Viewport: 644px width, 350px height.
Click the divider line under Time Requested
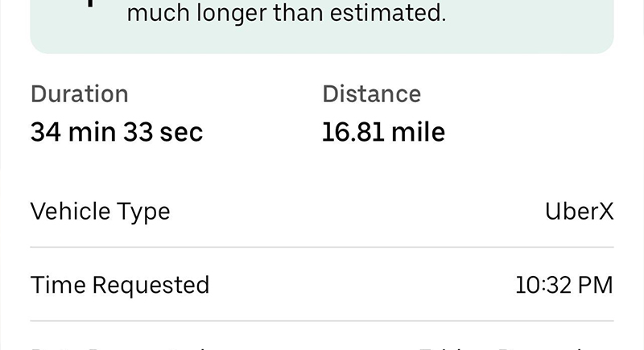[x=322, y=321]
